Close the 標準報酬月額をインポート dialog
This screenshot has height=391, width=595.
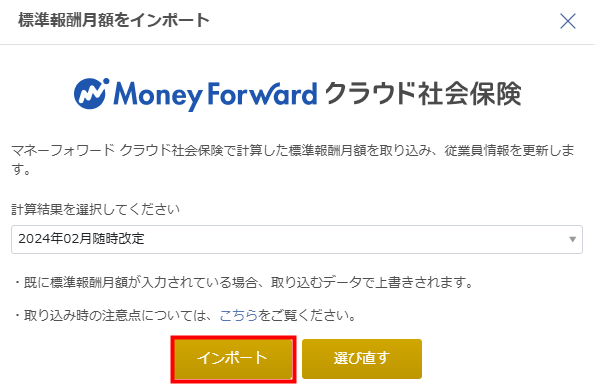568,21
